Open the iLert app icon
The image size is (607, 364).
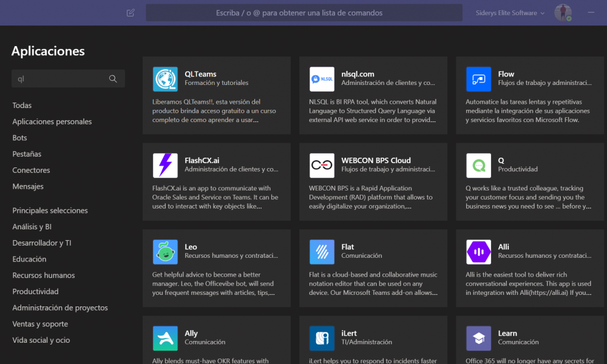(x=322, y=338)
